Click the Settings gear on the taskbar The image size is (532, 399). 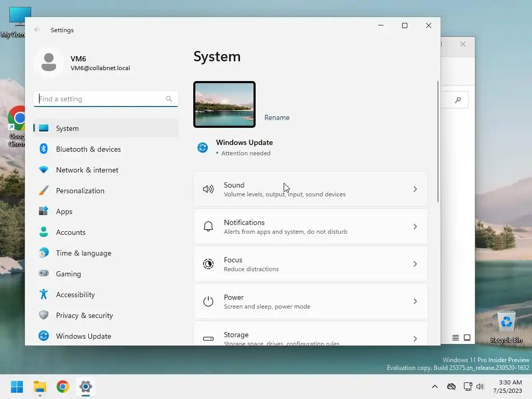tap(86, 387)
